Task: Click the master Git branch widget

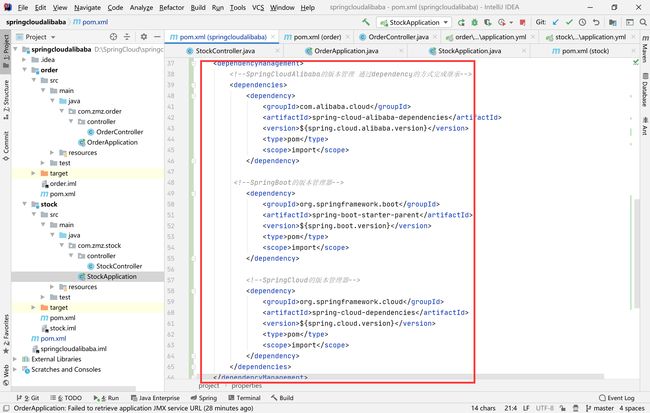Action: 600,408
